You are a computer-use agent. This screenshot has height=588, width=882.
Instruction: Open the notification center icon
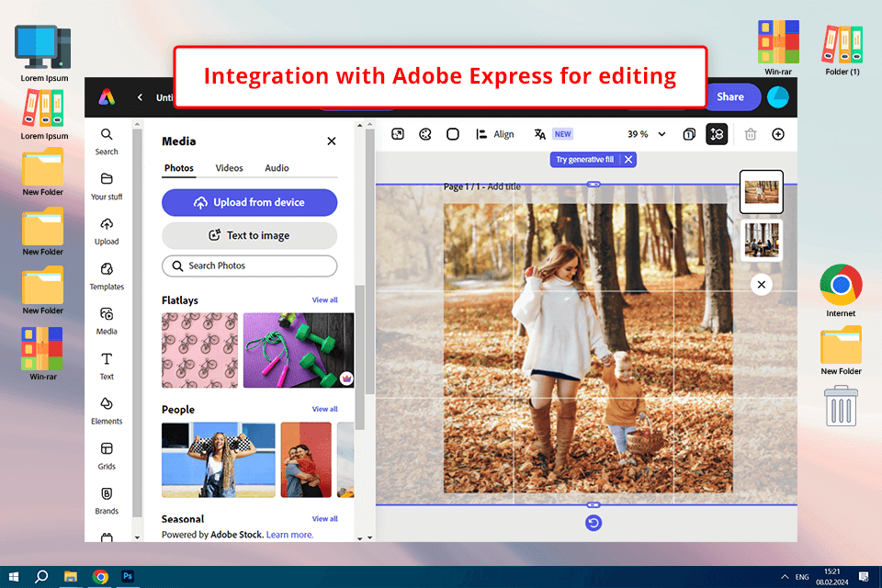point(864,577)
